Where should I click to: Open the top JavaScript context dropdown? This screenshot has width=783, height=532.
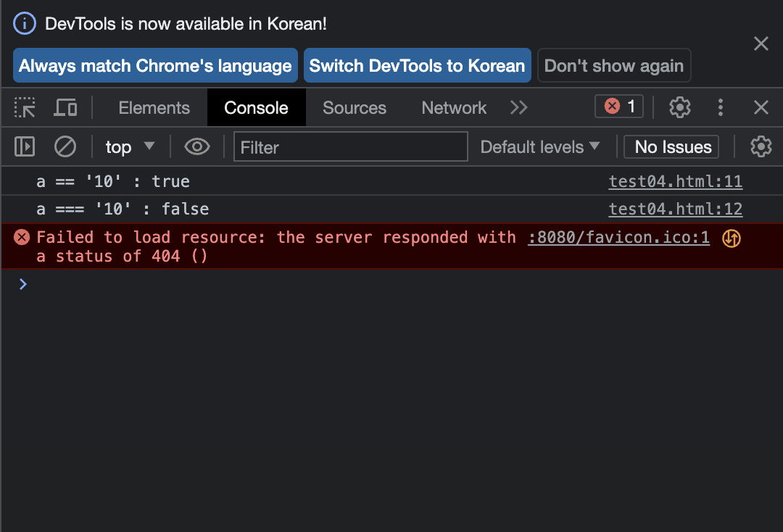coord(130,146)
